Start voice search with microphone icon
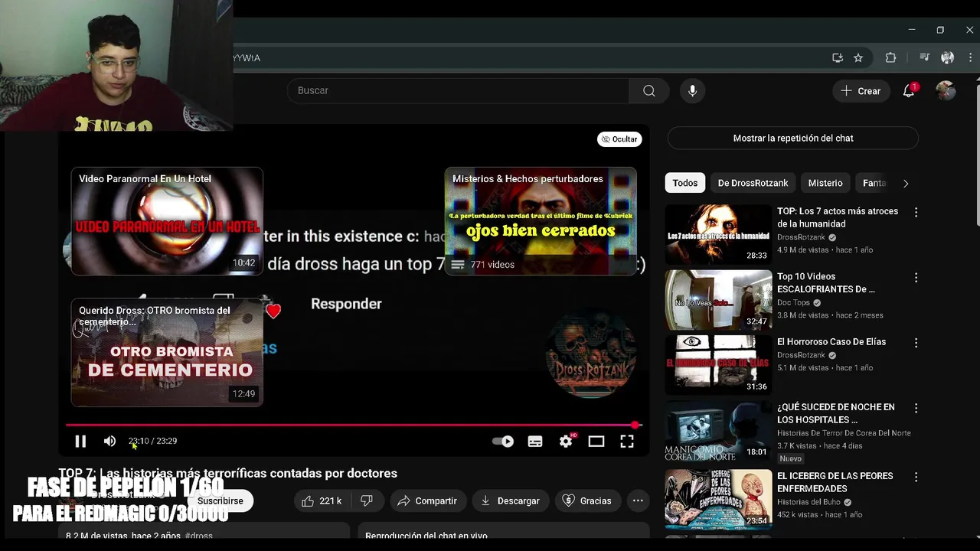Image resolution: width=980 pixels, height=551 pixels. pyautogui.click(x=692, y=90)
